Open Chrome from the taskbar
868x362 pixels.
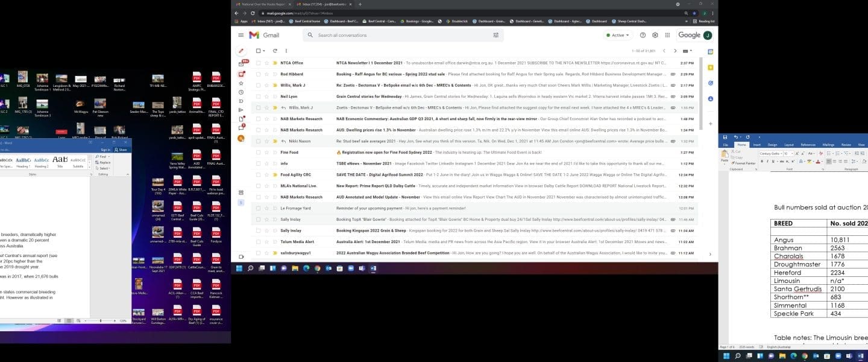[316, 268]
